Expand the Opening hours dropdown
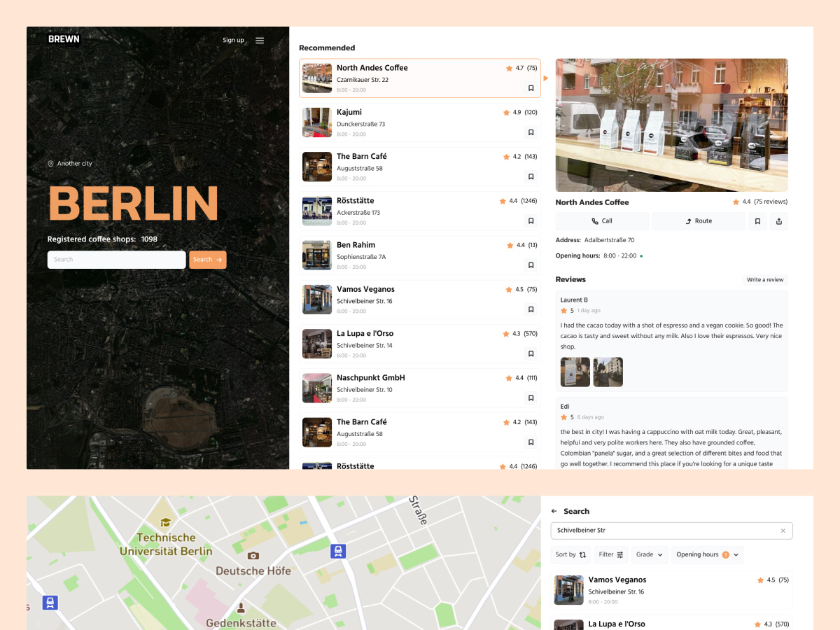The height and width of the screenshot is (630, 840). coord(707,554)
